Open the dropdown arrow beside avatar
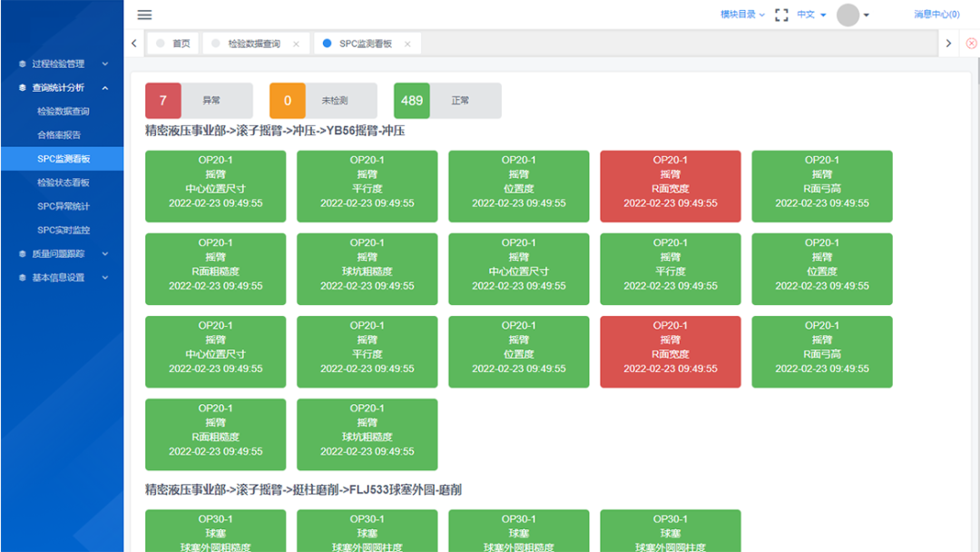Screen dimensions: 980x552 tap(867, 15)
